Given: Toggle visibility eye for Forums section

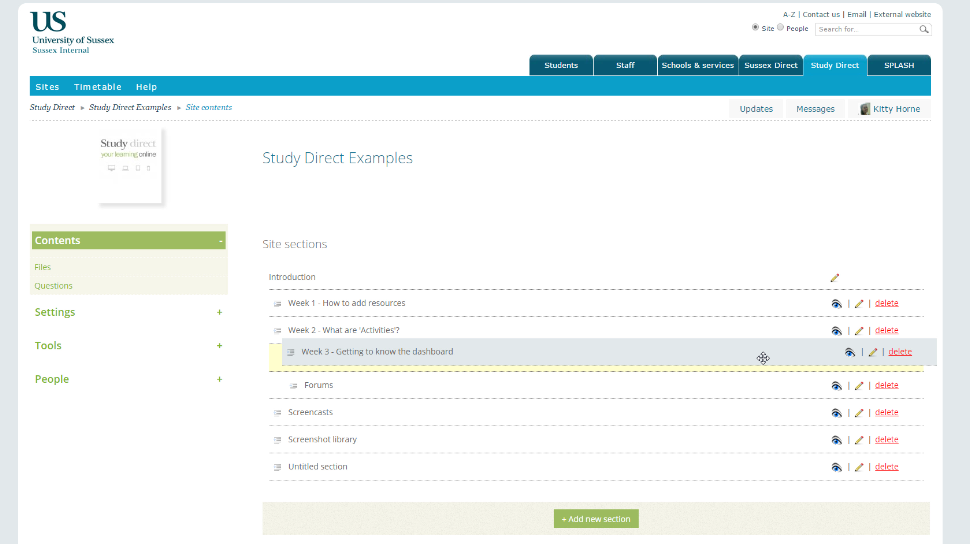Looking at the screenshot, I should (x=836, y=386).
